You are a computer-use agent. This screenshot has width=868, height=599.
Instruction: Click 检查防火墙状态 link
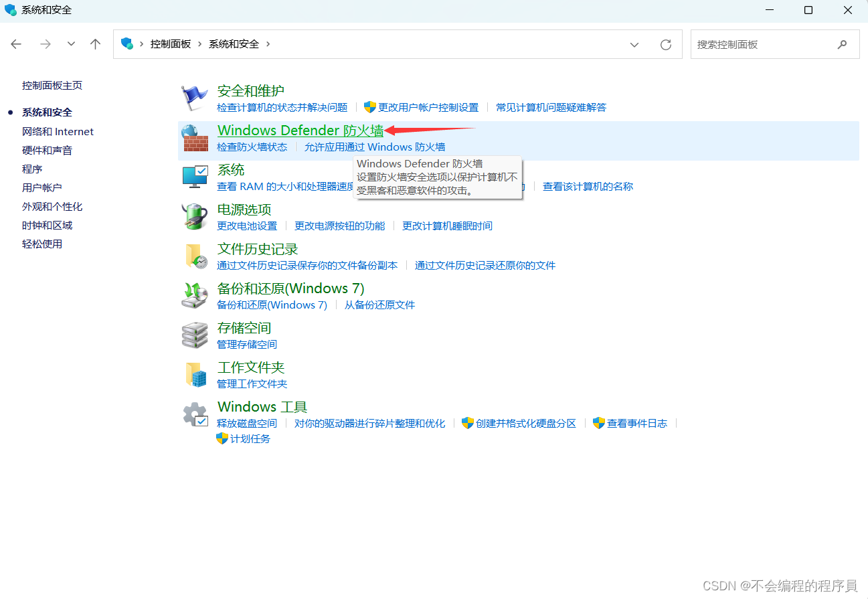coord(252,147)
